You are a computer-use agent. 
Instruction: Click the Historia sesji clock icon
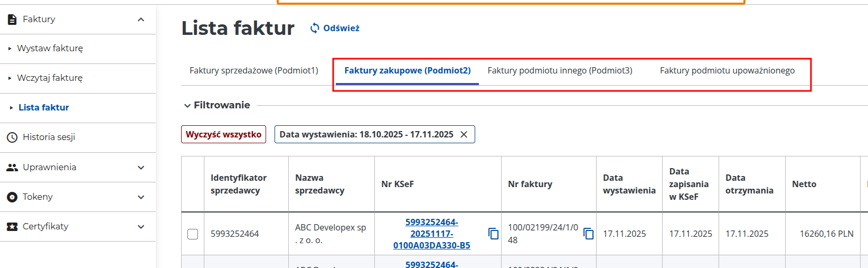tap(12, 137)
